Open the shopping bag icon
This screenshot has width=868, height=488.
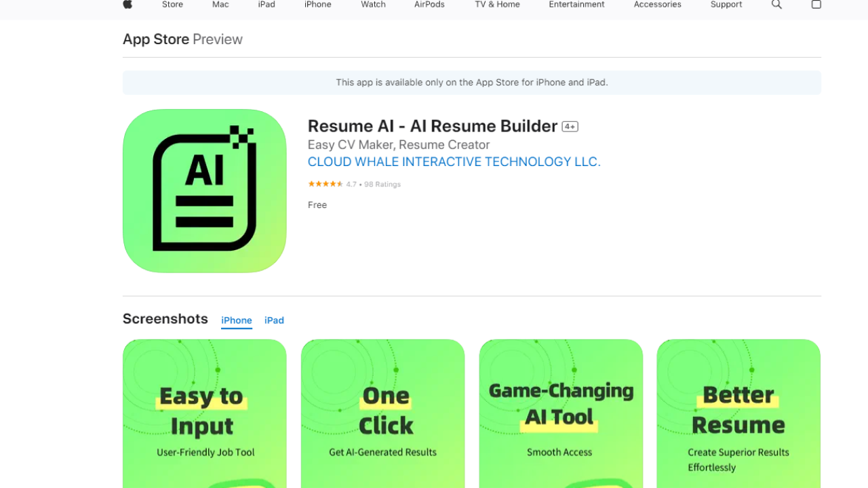click(816, 4)
